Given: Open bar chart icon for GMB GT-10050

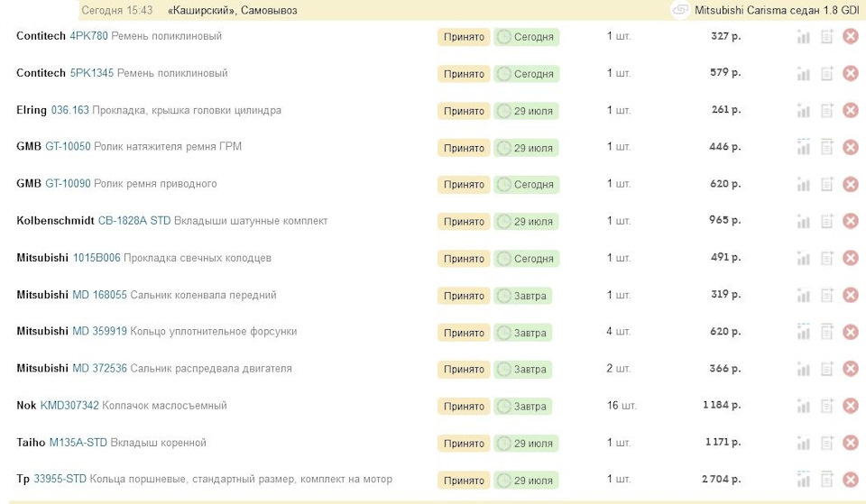Looking at the screenshot, I should pyautogui.click(x=803, y=148).
